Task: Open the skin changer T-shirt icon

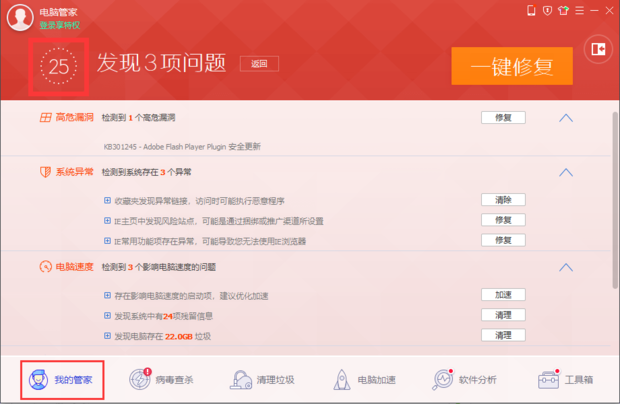Action: tap(561, 11)
